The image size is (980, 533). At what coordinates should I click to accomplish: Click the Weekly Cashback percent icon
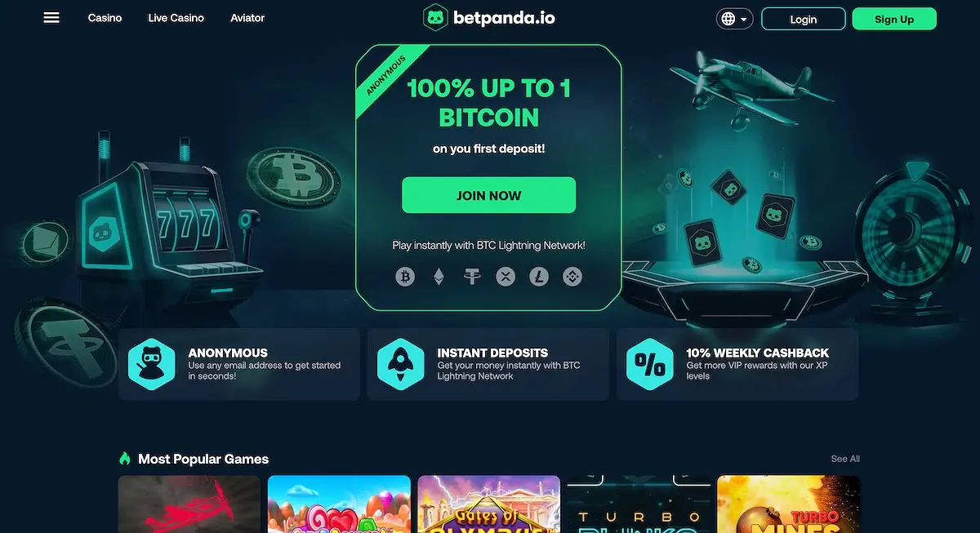[x=650, y=364]
